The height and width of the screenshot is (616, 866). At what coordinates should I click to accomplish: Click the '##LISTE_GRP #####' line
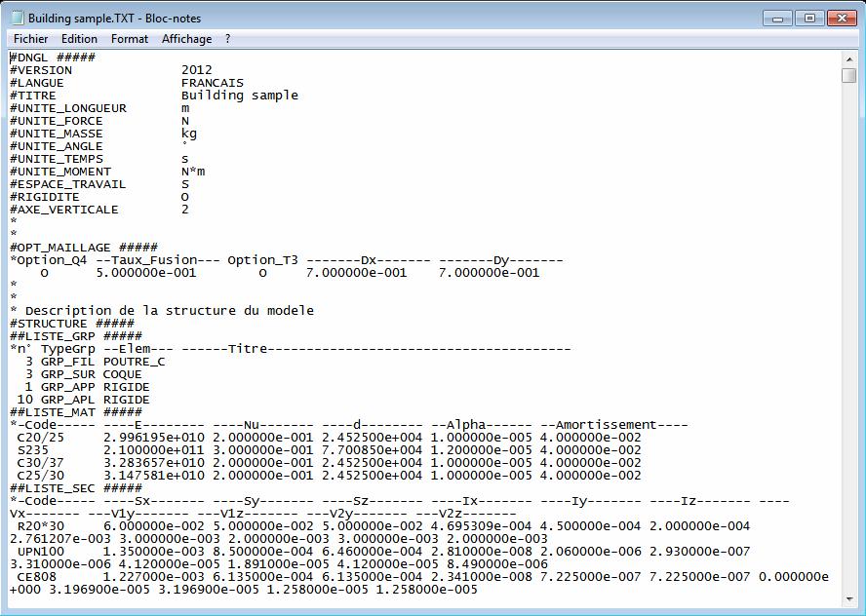click(x=76, y=336)
